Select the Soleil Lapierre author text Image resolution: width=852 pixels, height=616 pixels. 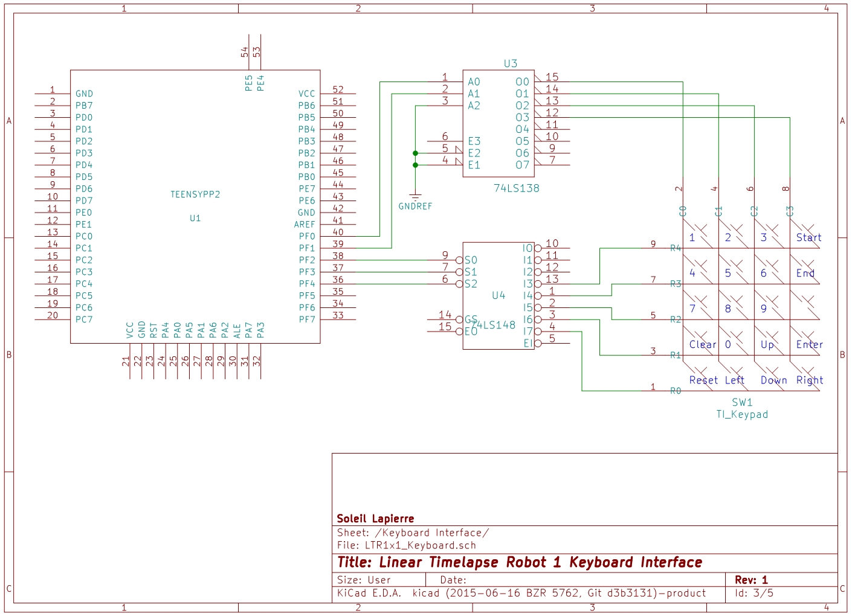[375, 518]
